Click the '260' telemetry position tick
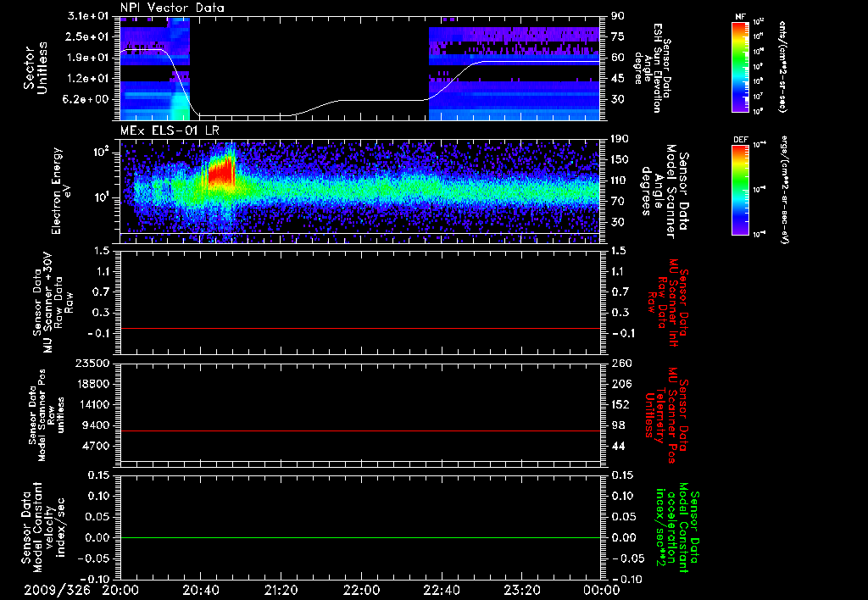 pos(620,363)
